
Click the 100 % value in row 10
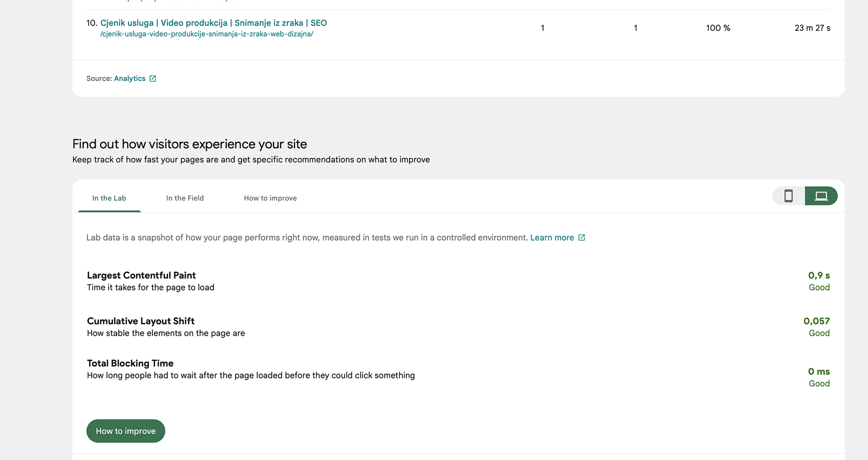[718, 28]
